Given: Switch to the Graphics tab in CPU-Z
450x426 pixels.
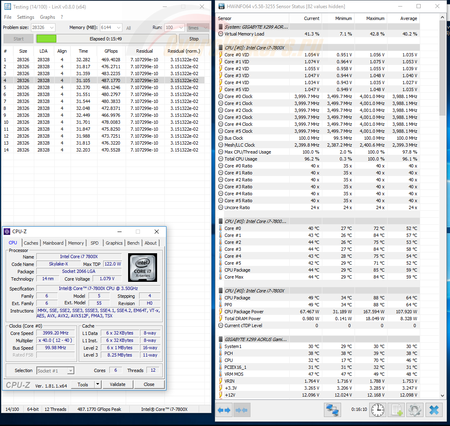Looking at the screenshot, I should tap(114, 243).
